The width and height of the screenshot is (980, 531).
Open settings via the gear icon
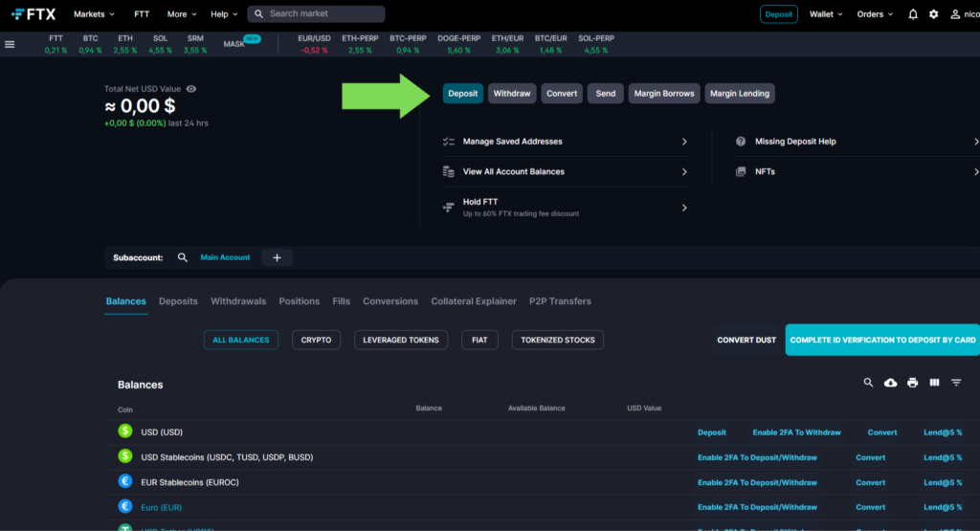pyautogui.click(x=934, y=14)
